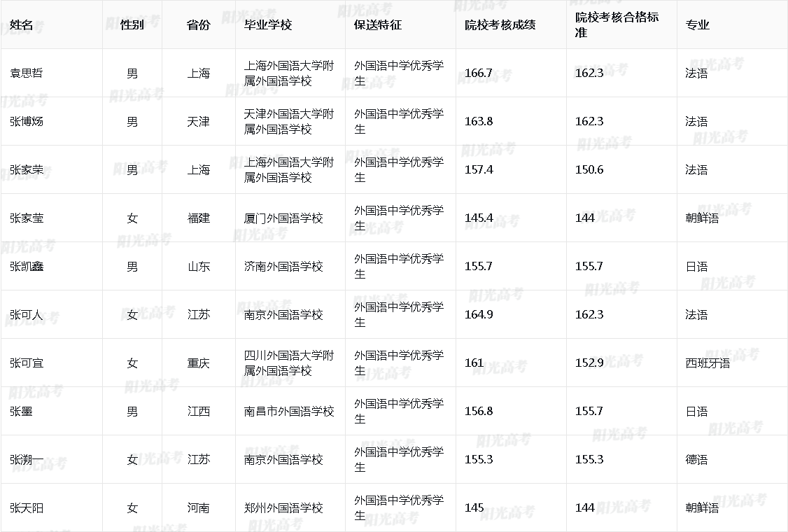Select the name 张溯一
788x532 pixels.
(x=26, y=459)
